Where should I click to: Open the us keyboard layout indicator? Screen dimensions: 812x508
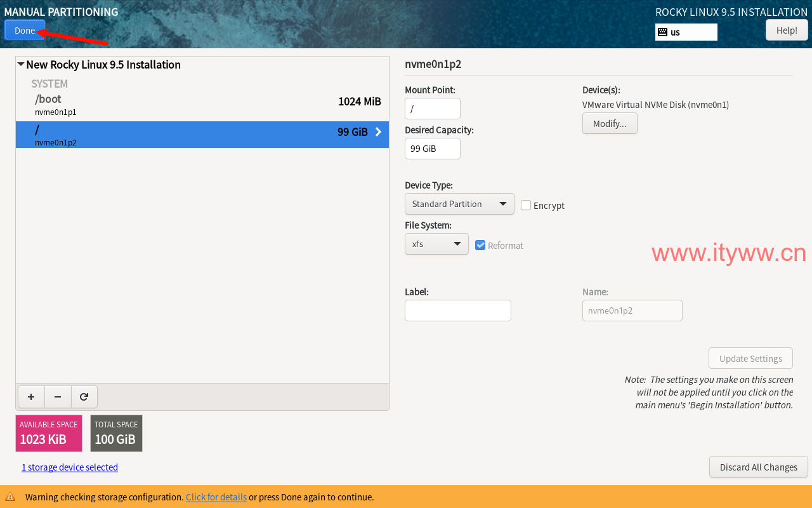pyautogui.click(x=686, y=32)
